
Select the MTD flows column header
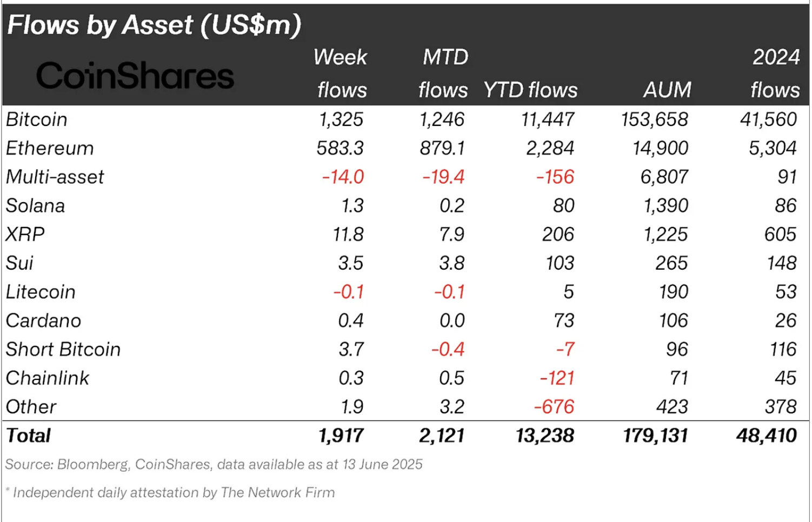click(444, 73)
